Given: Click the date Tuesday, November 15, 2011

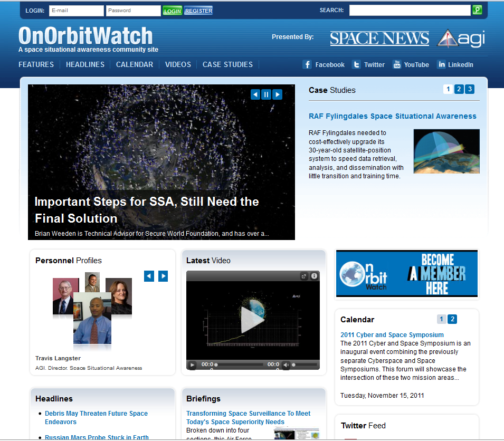Looking at the screenshot, I should (382, 396).
